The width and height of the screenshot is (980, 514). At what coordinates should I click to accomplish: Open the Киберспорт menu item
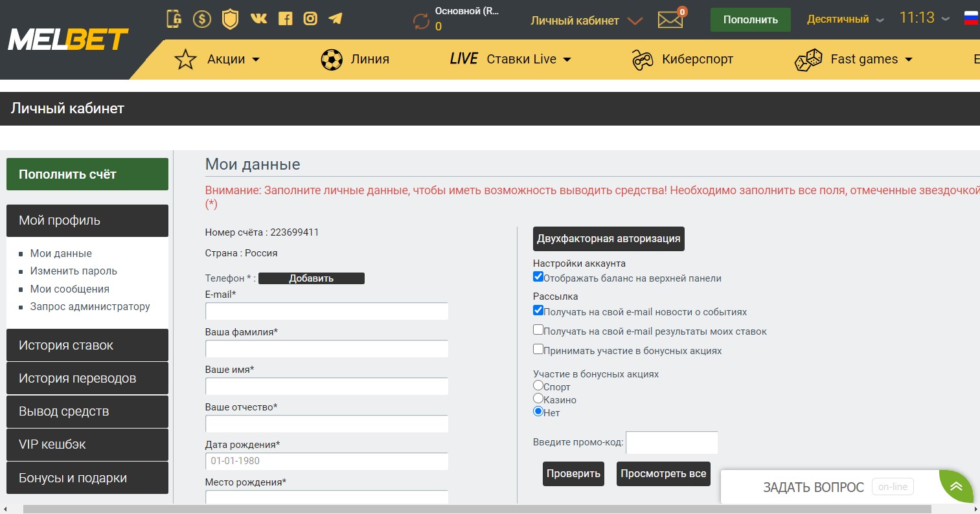698,59
